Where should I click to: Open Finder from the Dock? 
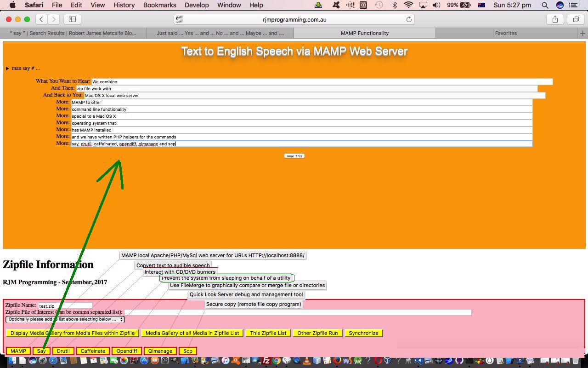[x=12, y=361]
